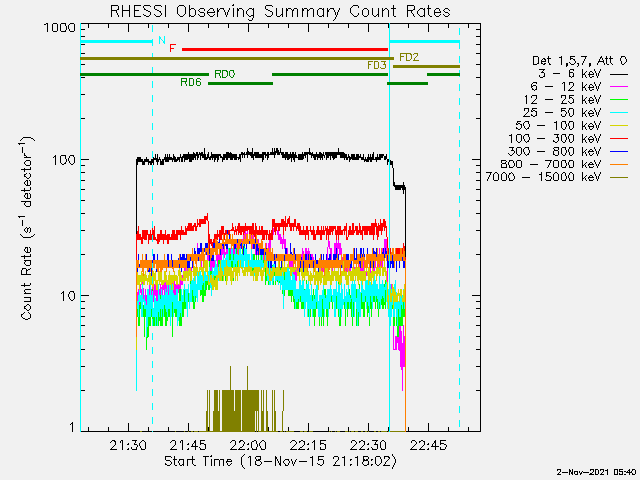Click the plot title 'RHESSI Observing Summary Count Rates'
This screenshot has width=640, height=480.
coord(280,11)
